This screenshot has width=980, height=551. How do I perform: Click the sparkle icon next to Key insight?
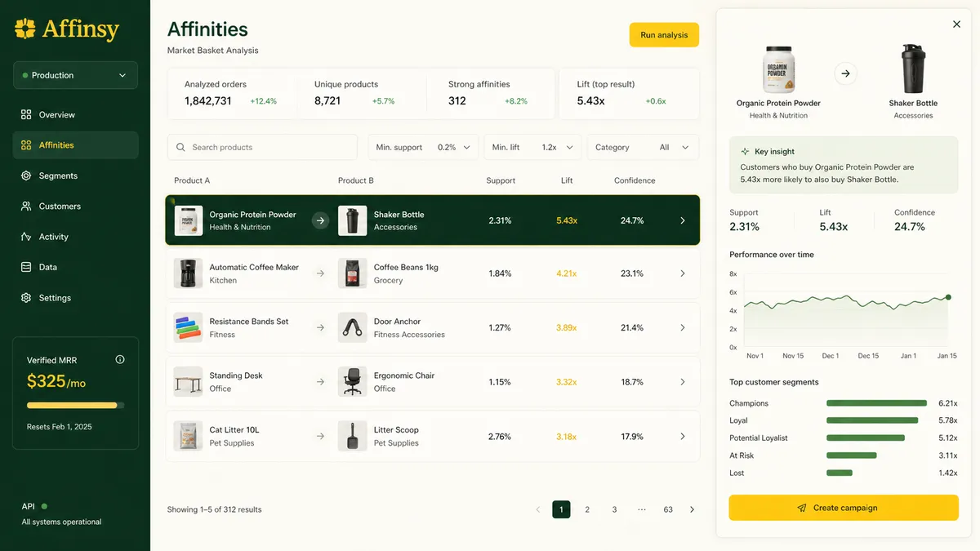(x=745, y=152)
